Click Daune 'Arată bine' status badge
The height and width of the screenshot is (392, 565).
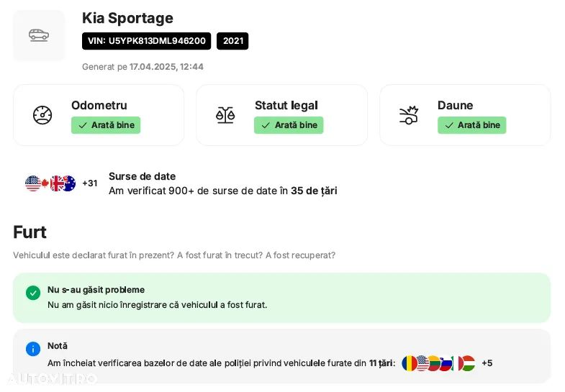tap(471, 125)
